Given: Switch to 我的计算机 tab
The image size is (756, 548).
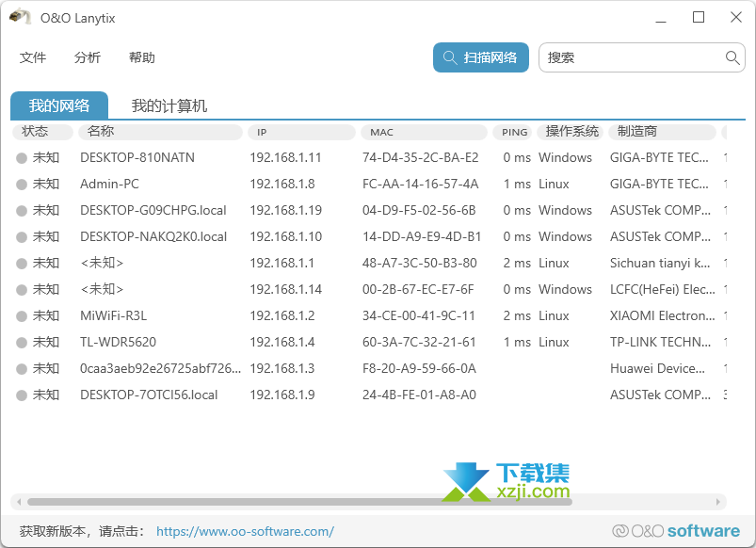Looking at the screenshot, I should point(169,105).
